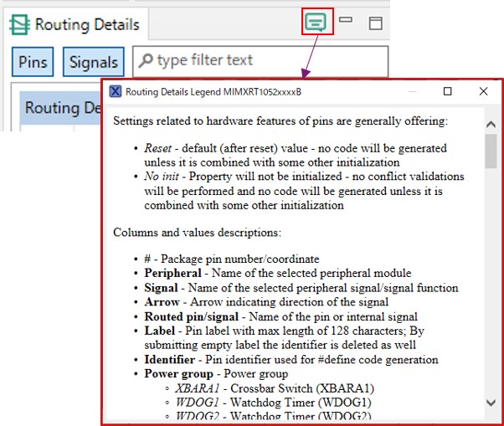Open the Routing Details legend icon
504x426 pixels.
coord(316,22)
